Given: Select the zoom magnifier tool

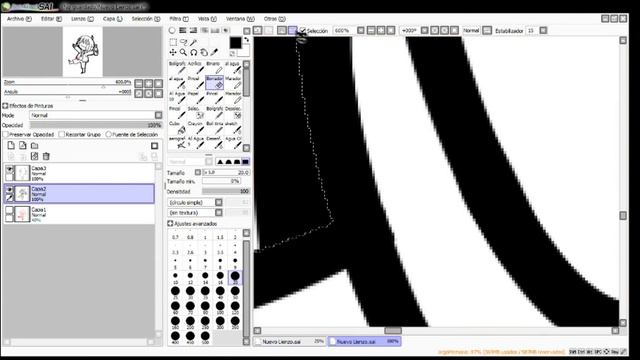Looking at the screenshot, I should point(183,52).
